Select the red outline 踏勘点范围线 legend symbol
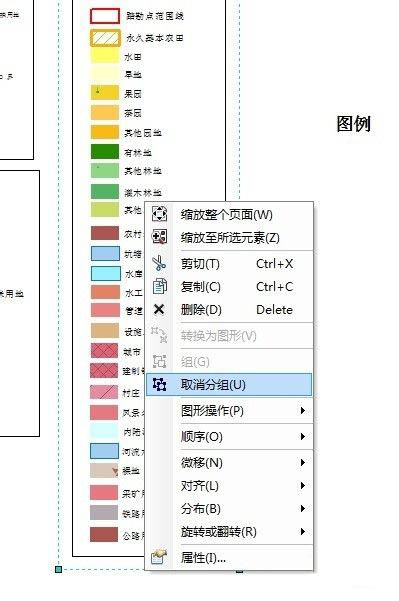This screenshot has height=601, width=399. pos(105,16)
